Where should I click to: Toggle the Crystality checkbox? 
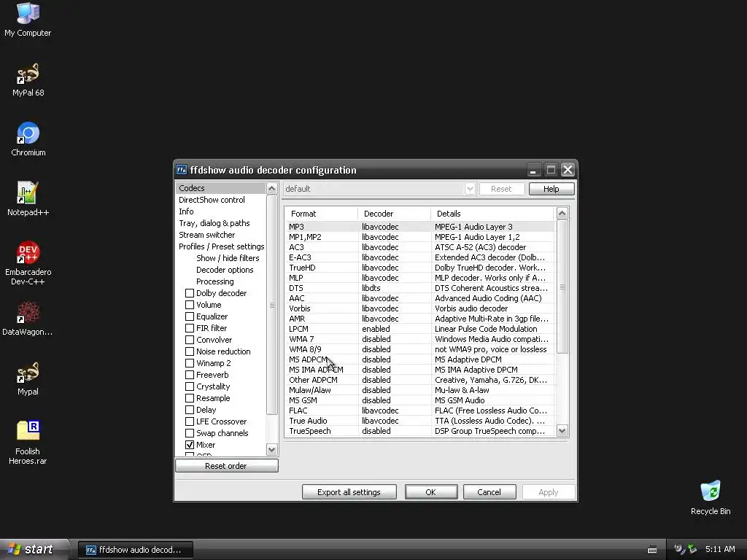coord(190,386)
